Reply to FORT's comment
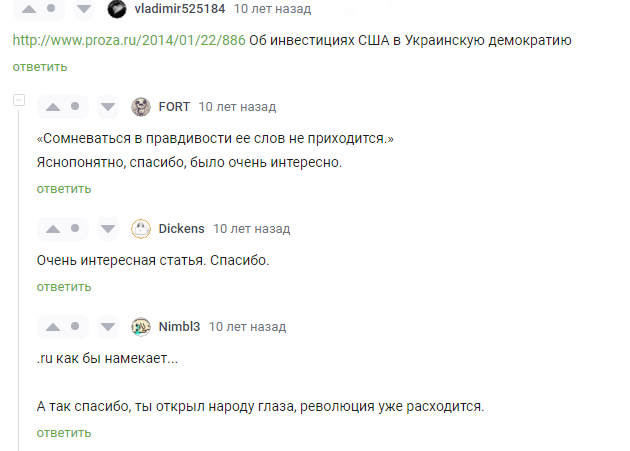Screen dimensions: 630x451 [x=64, y=188]
